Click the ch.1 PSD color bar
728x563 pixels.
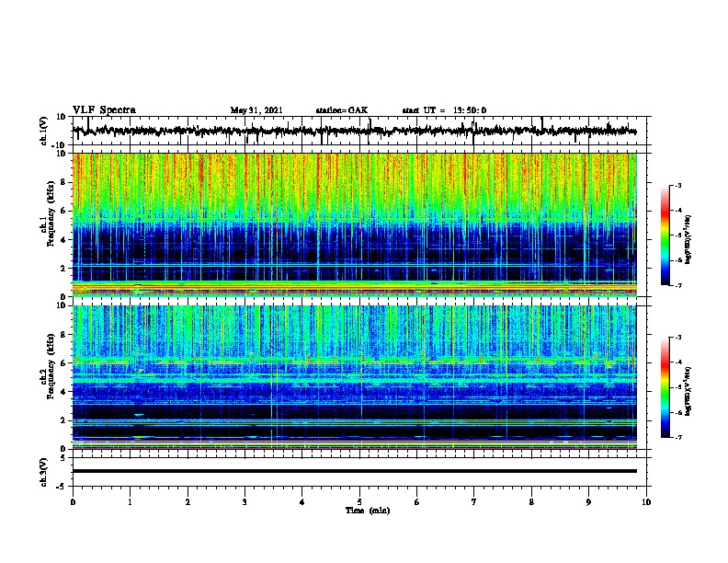pos(665,236)
